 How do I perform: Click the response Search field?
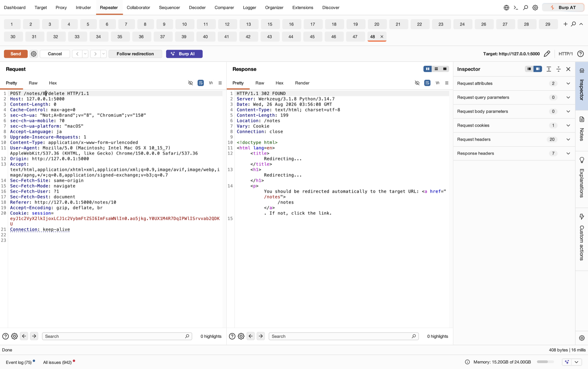[344, 336]
